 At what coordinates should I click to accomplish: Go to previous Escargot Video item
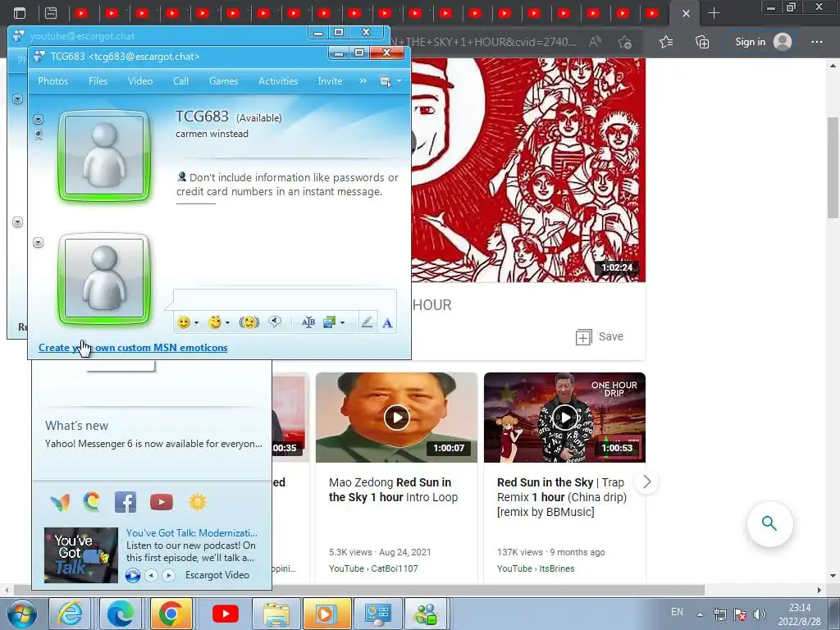pyautogui.click(x=152, y=575)
